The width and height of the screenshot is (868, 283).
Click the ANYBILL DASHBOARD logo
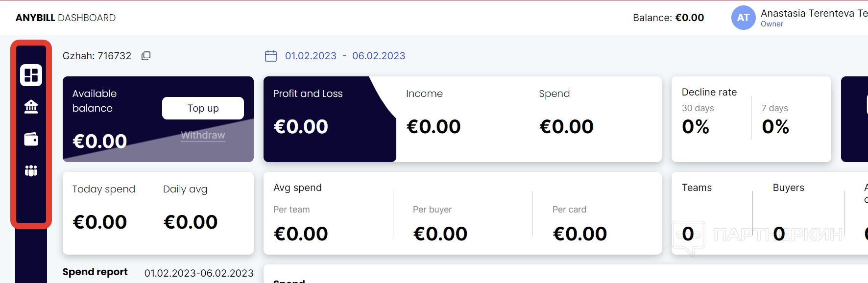(66, 18)
